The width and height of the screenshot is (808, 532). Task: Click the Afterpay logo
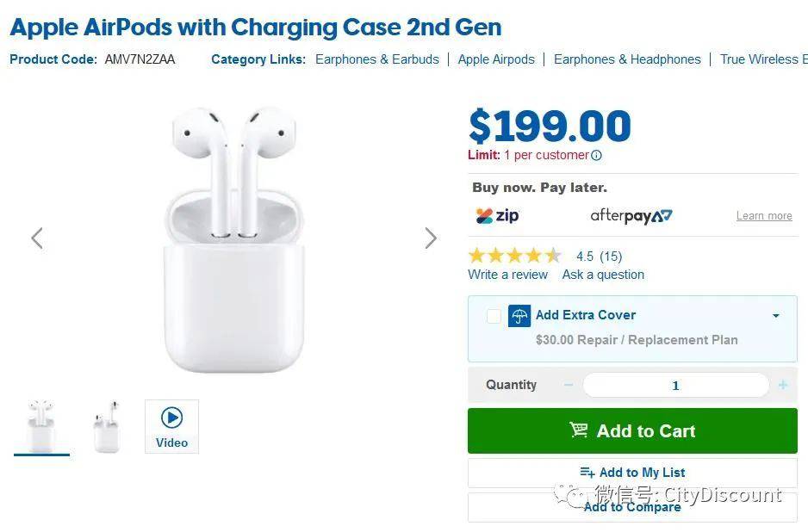point(631,215)
